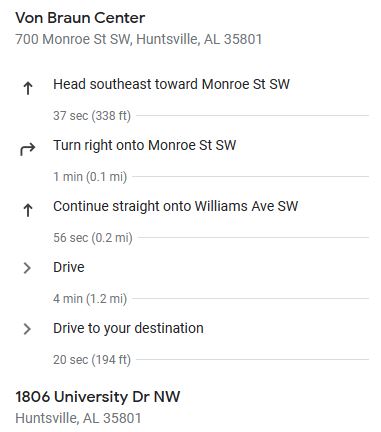Click the 56 sec (0.2 mi) duration
This screenshot has height=432, width=381.
point(93,238)
